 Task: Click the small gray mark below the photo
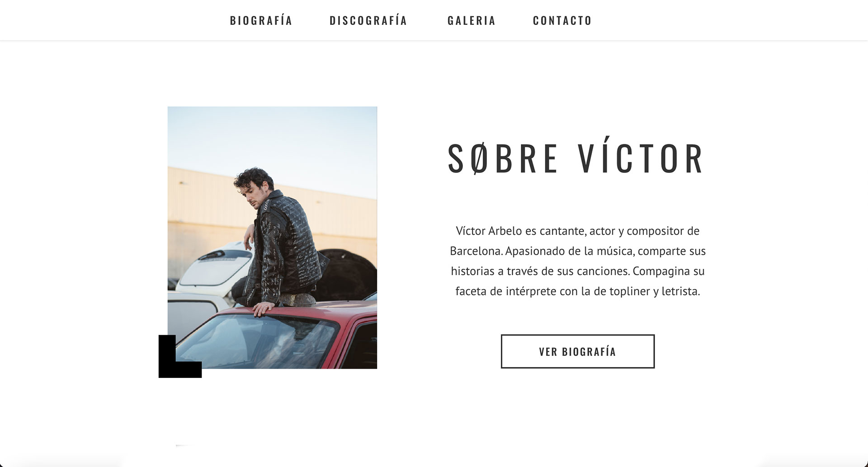point(182,446)
